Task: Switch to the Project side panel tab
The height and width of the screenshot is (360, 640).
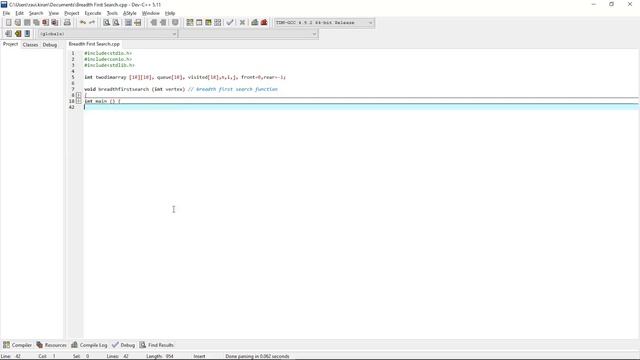Action: click(10, 44)
